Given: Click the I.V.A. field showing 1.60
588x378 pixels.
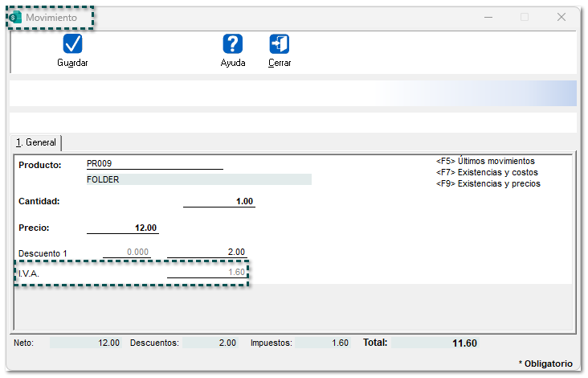Looking at the screenshot, I should point(207,273).
